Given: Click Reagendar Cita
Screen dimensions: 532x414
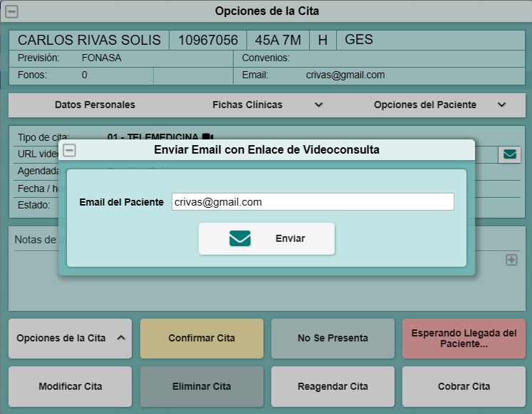Looking at the screenshot, I should pyautogui.click(x=333, y=386).
